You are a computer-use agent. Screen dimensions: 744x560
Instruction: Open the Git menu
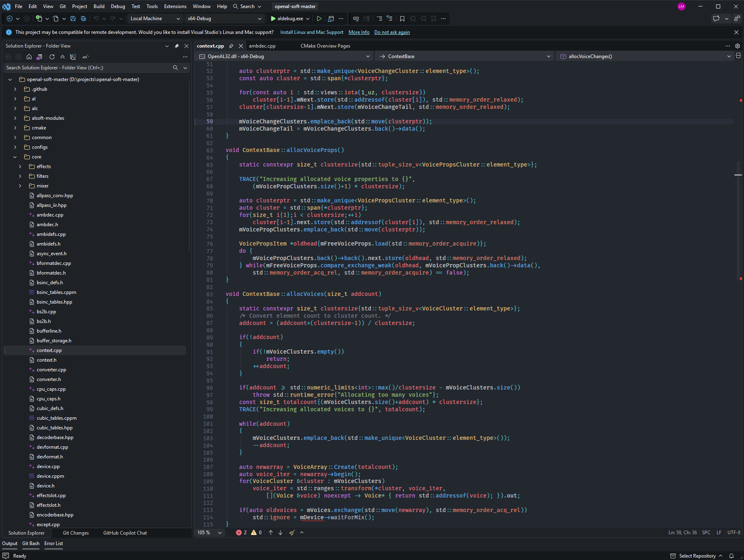point(63,6)
